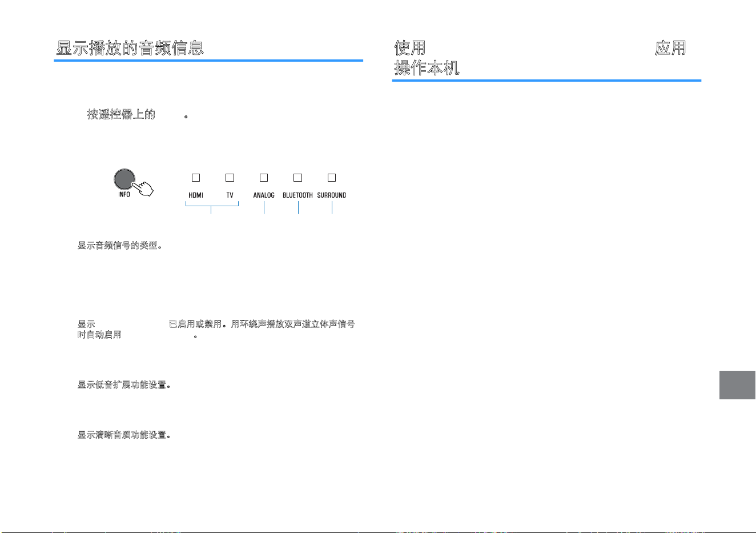Click the gray section tab on right edge

tap(737, 385)
